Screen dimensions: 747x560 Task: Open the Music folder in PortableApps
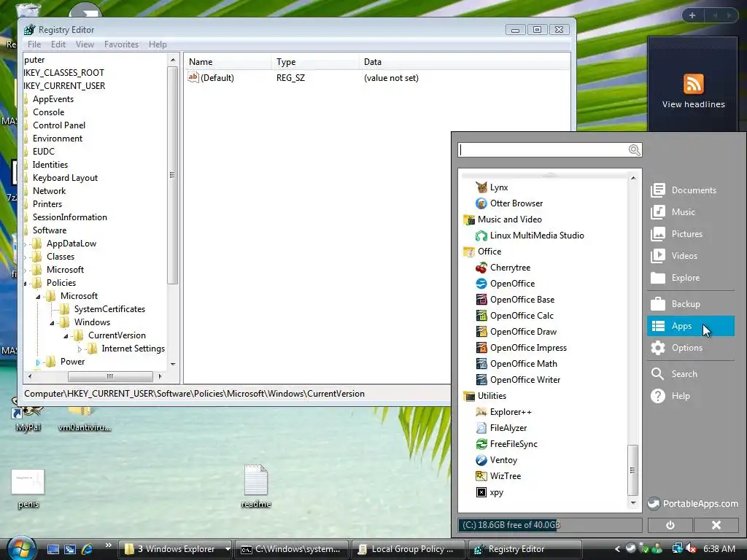[x=673, y=212]
